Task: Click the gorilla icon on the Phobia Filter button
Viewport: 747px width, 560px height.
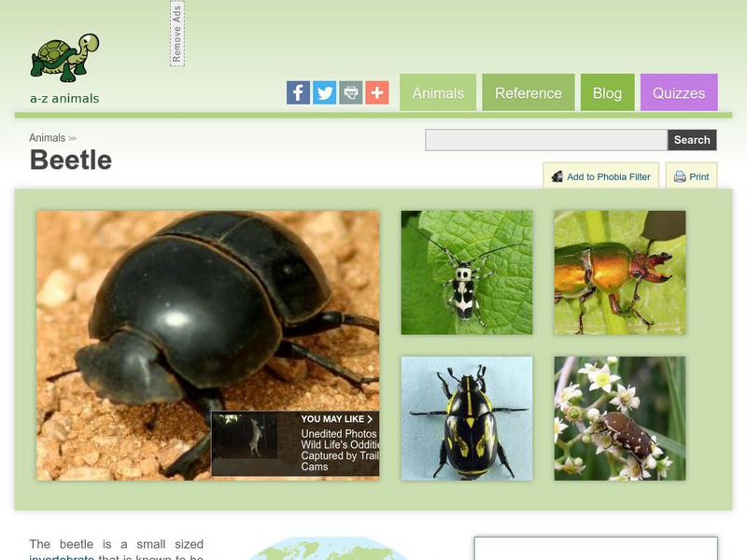Action: click(557, 175)
